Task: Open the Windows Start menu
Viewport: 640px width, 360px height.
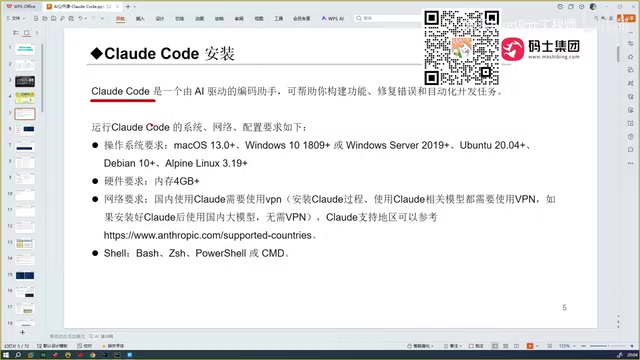Action: [6, 355]
